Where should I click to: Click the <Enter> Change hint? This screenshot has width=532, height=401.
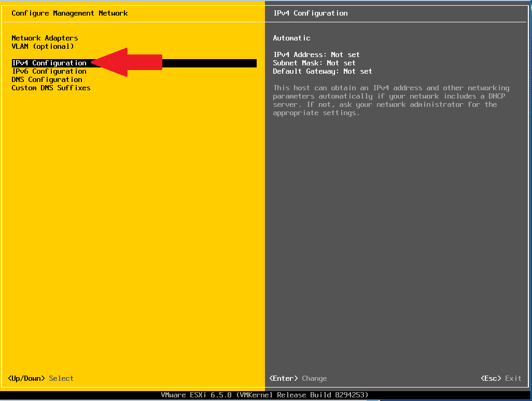pyautogui.click(x=298, y=378)
